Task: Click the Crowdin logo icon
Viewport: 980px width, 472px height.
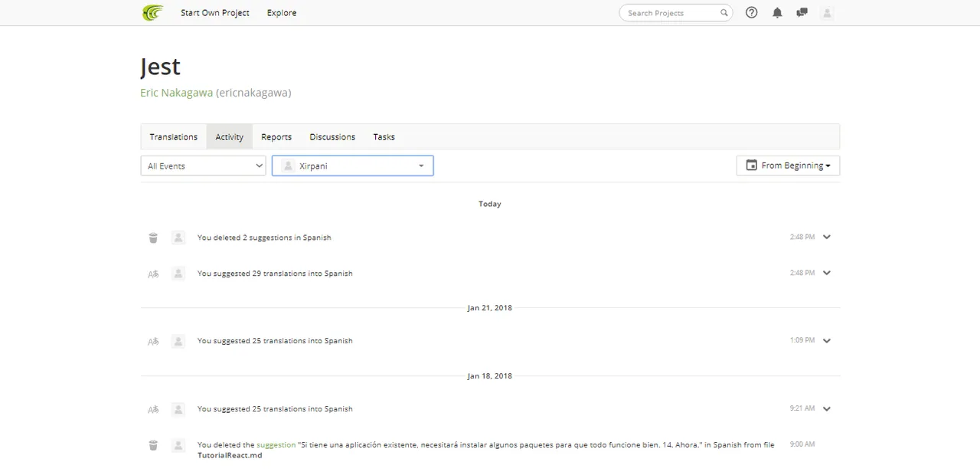Action: 152,13
